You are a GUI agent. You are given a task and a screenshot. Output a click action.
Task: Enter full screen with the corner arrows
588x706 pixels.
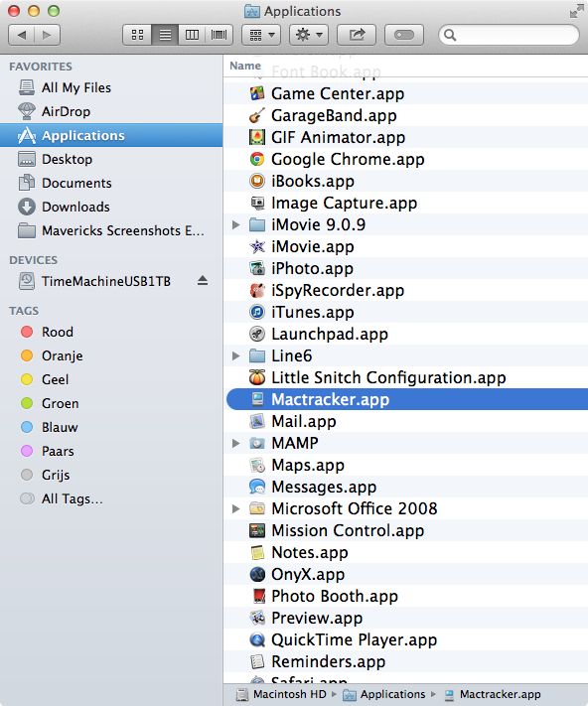[576, 11]
